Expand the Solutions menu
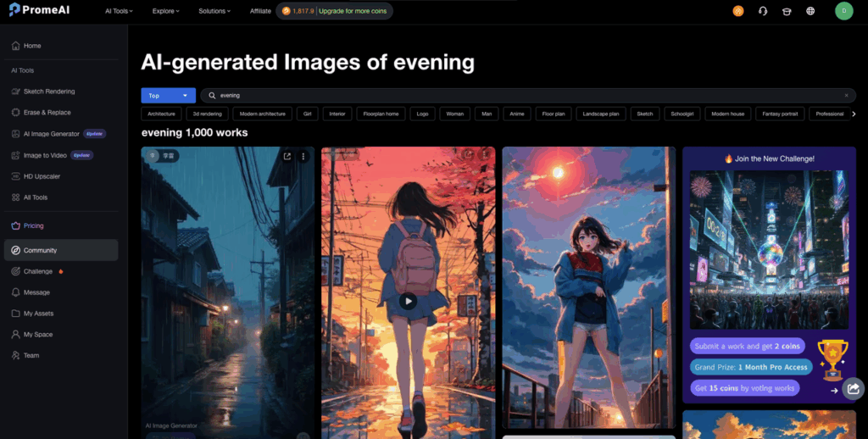 point(214,11)
